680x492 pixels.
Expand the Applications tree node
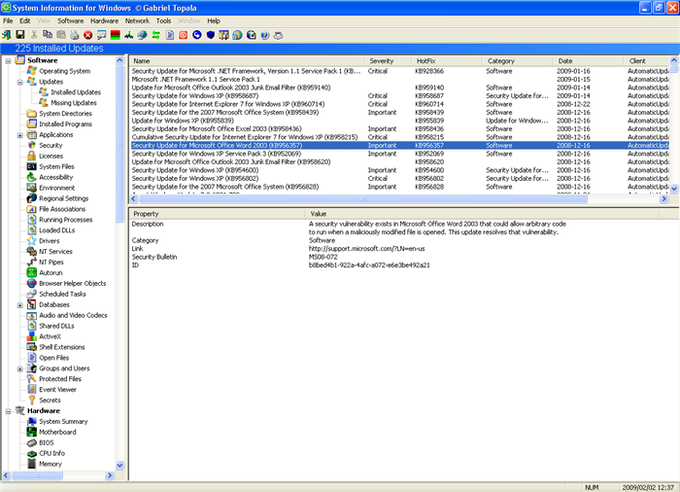click(x=20, y=135)
